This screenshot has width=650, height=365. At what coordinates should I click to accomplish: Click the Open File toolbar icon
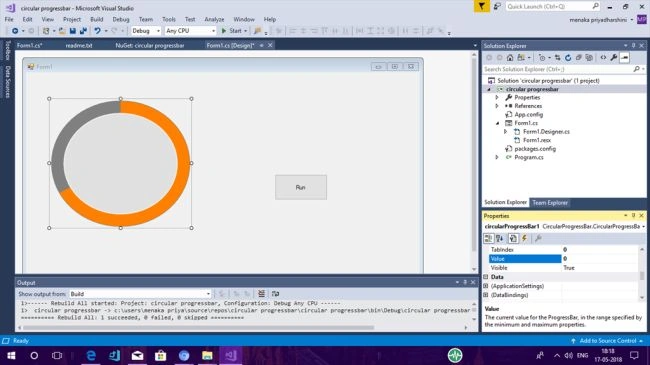tap(62, 31)
